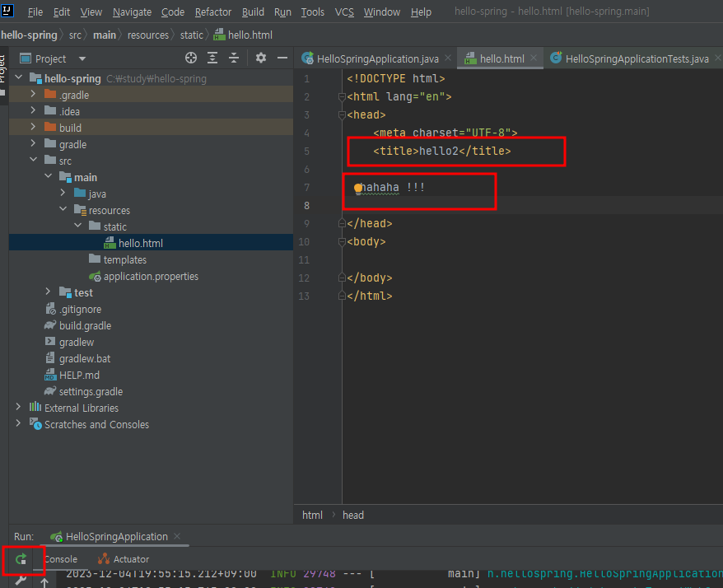Click the Expand All icon in Project panel
The height and width of the screenshot is (588, 723).
coord(212,58)
